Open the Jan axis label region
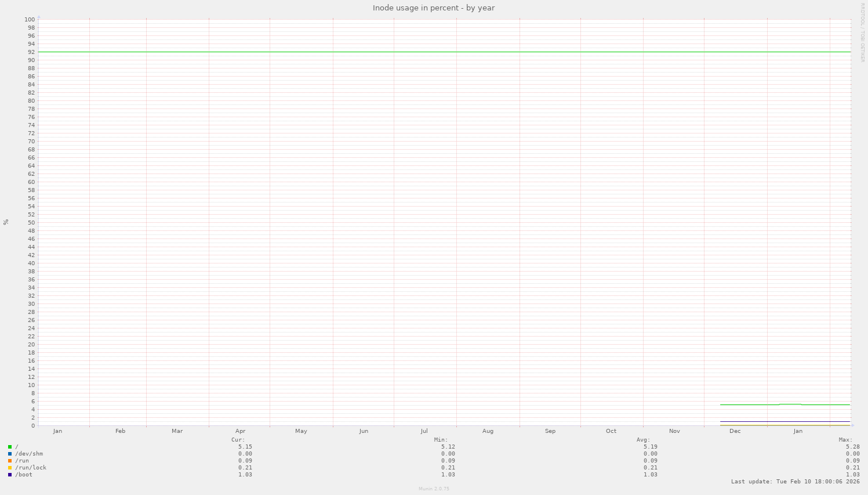The width and height of the screenshot is (868, 495). click(798, 431)
